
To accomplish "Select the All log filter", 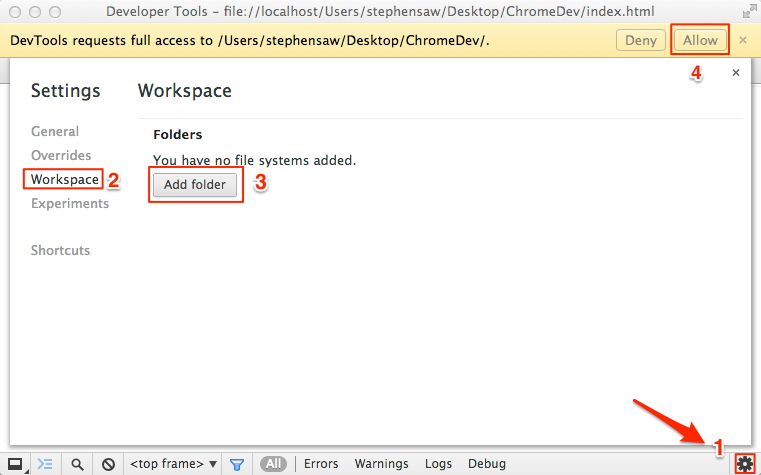I will coord(273,464).
